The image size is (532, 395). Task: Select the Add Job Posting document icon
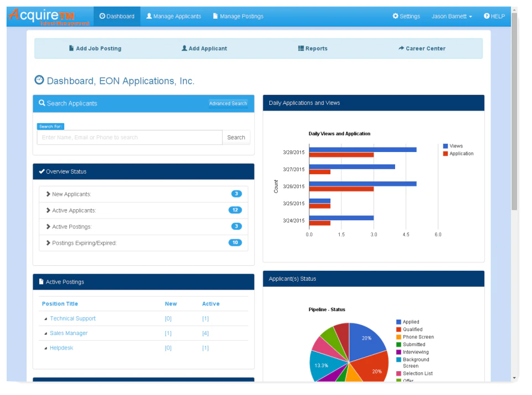click(x=71, y=48)
